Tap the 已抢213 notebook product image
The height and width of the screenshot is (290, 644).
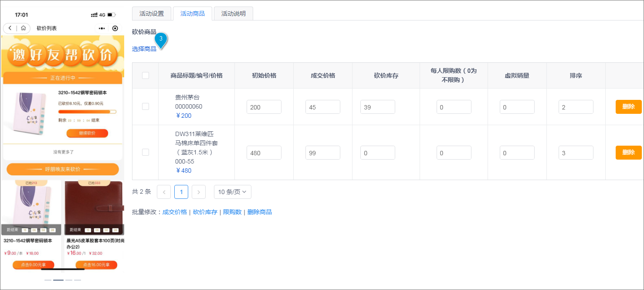click(x=31, y=208)
